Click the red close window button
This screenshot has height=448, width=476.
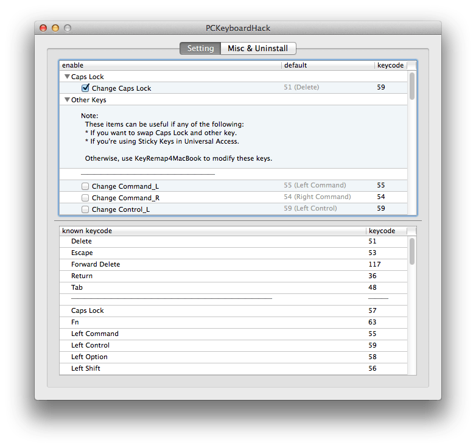tap(43, 28)
